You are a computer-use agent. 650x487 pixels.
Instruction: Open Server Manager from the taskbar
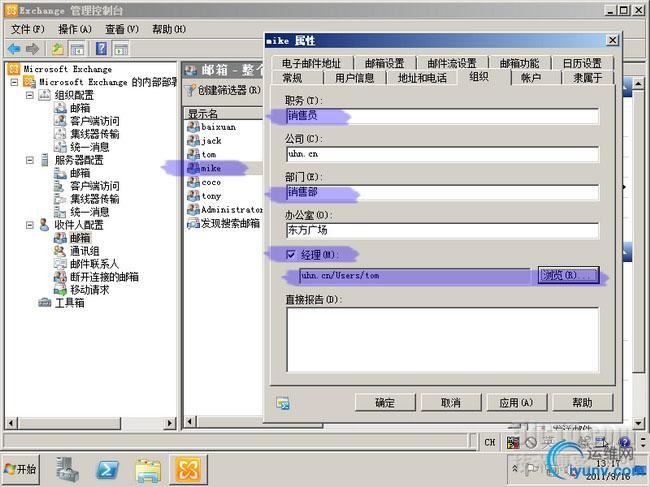click(68, 470)
